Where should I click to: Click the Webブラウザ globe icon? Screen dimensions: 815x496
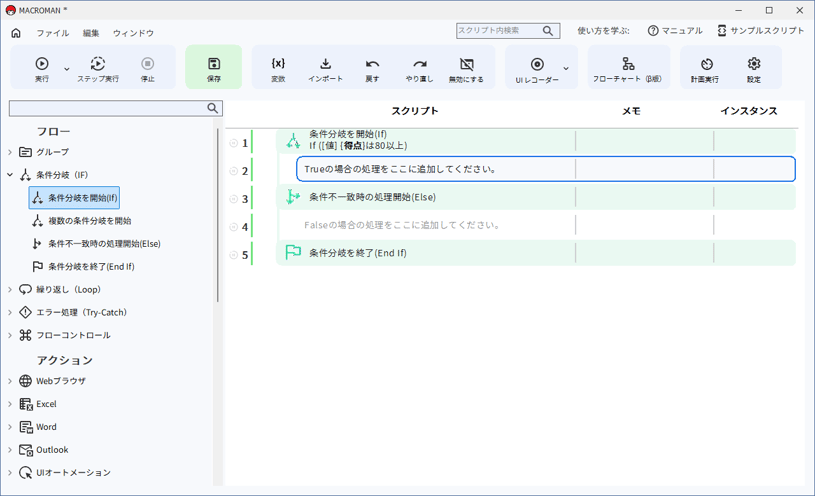coord(25,381)
